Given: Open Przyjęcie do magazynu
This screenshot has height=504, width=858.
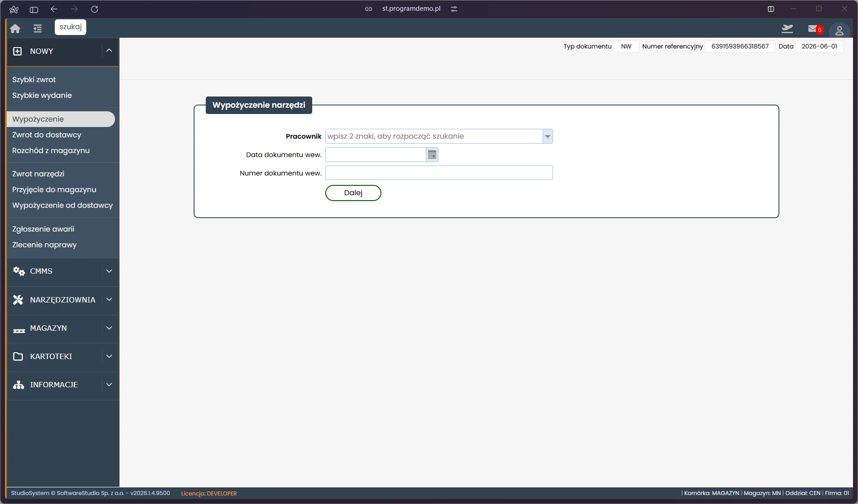Looking at the screenshot, I should point(54,189).
